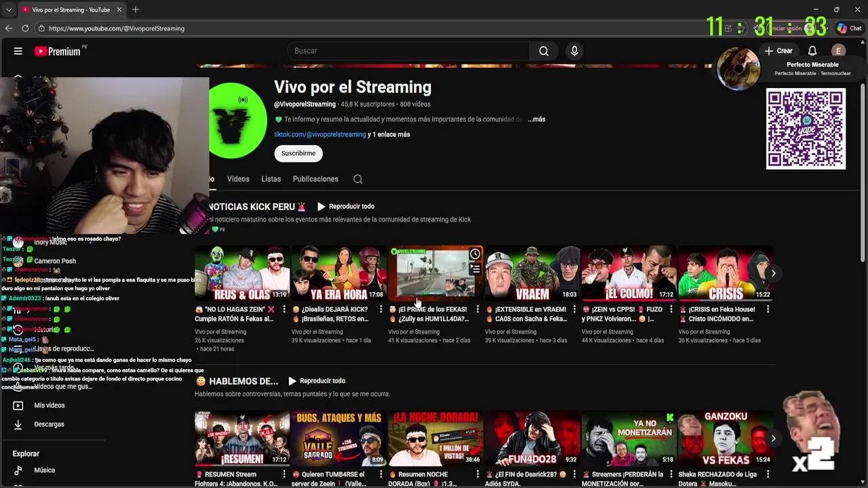This screenshot has width=868, height=488.
Task: Open the FUN4DO28 video thumbnail
Action: 532,439
